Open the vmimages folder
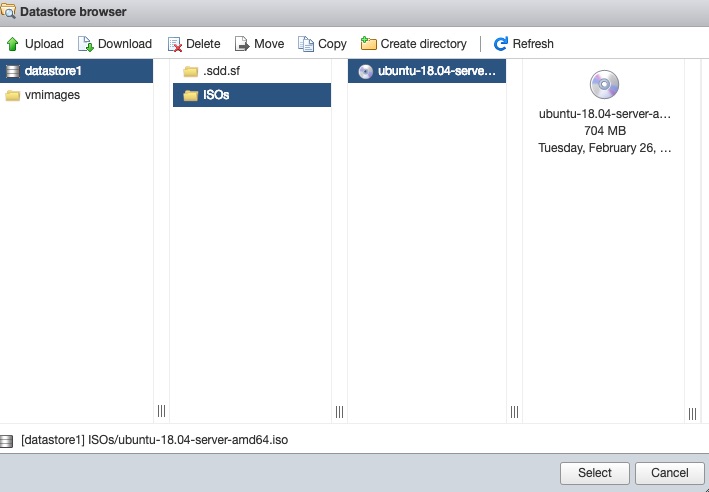709x492 pixels. click(x=76, y=95)
